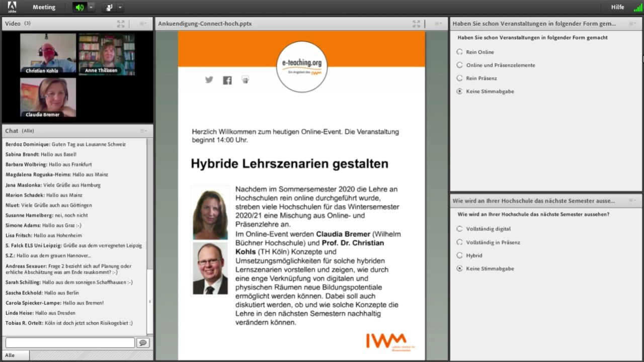The image size is (644, 362).
Task: Click Christian Kohls' portrait on the slide
Action: pyautogui.click(x=210, y=268)
